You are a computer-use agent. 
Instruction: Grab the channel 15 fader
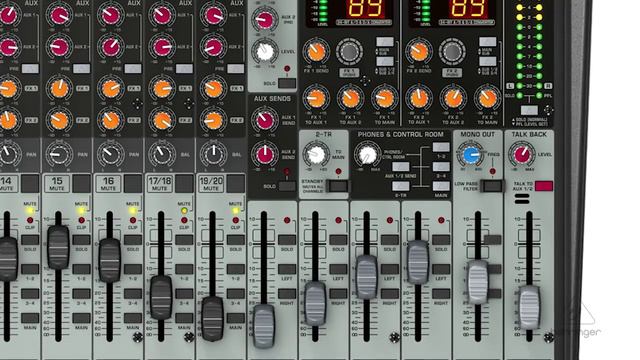pos(58,247)
